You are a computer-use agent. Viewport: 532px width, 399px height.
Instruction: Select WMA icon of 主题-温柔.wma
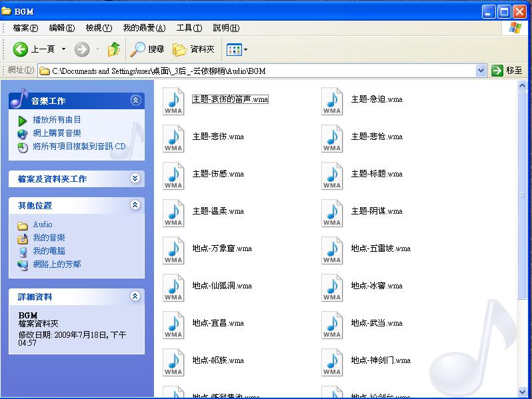(173, 213)
